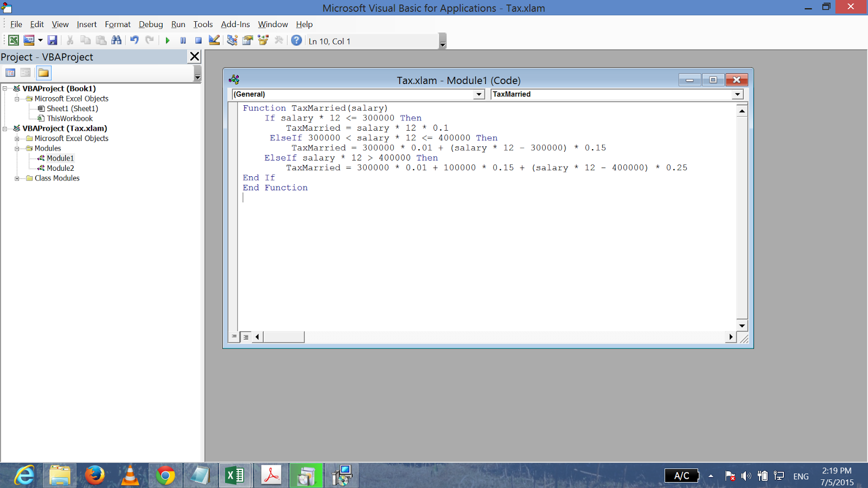
Task: Open Find with the binoculars icon
Action: point(116,41)
